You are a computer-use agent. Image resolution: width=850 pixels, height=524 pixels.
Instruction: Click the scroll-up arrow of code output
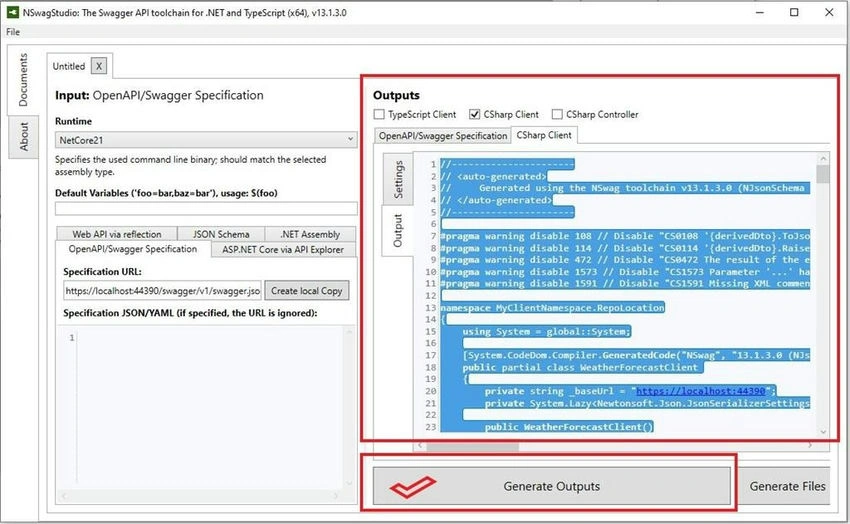823,159
